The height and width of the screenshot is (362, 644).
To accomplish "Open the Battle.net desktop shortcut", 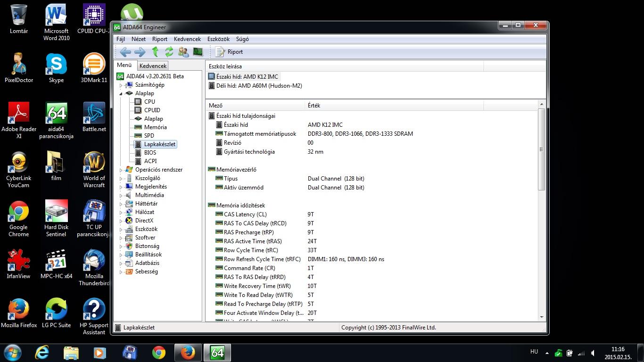I will click(94, 117).
